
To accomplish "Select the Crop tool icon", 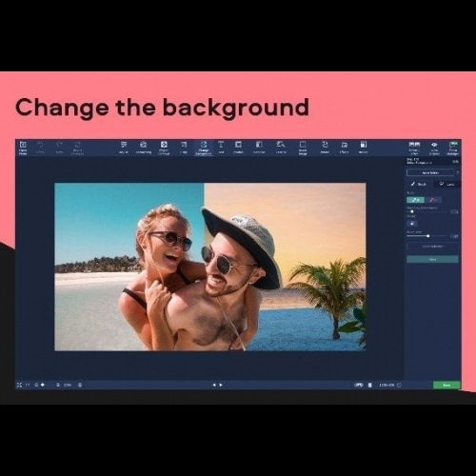I will (184, 148).
